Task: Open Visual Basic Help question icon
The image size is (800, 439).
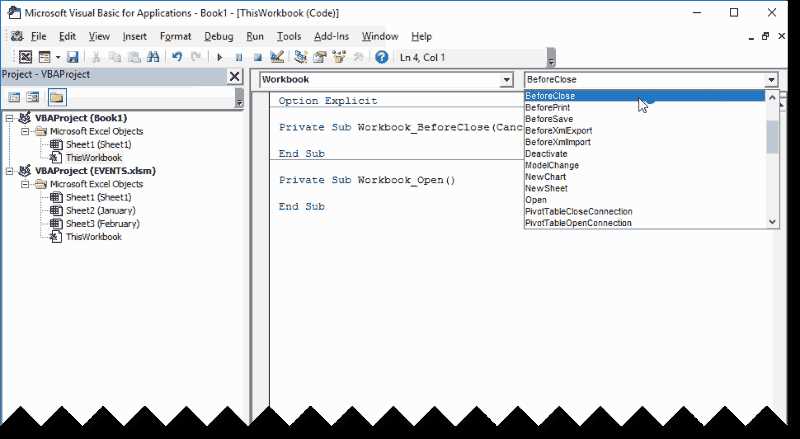Action: 381,57
